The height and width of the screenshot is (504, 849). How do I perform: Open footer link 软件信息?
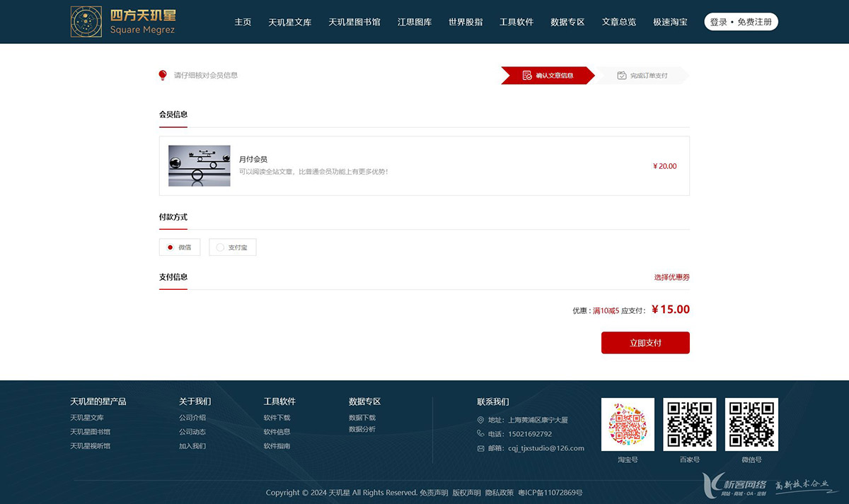(277, 432)
